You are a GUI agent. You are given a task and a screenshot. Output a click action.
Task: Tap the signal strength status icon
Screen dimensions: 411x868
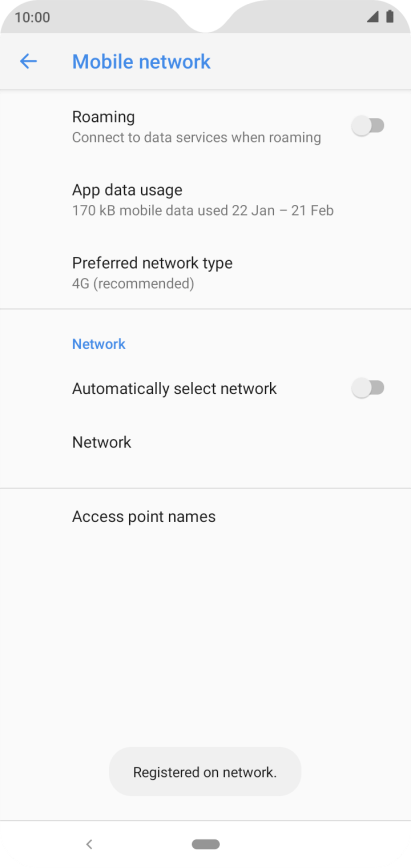pyautogui.click(x=372, y=17)
